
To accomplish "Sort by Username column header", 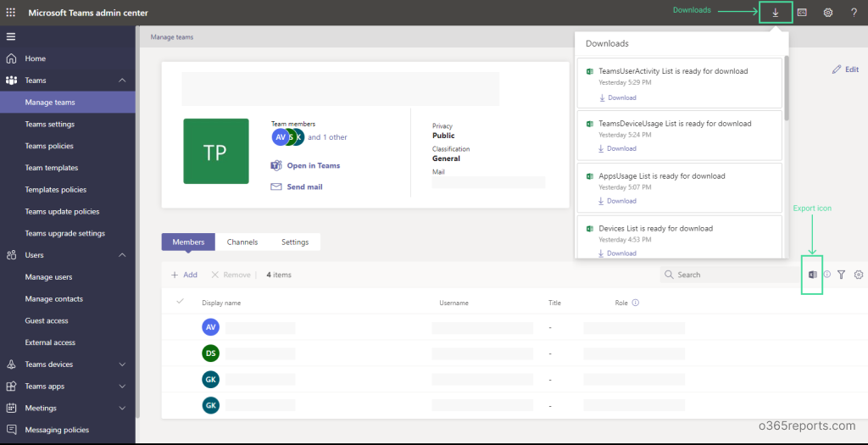I will click(454, 303).
